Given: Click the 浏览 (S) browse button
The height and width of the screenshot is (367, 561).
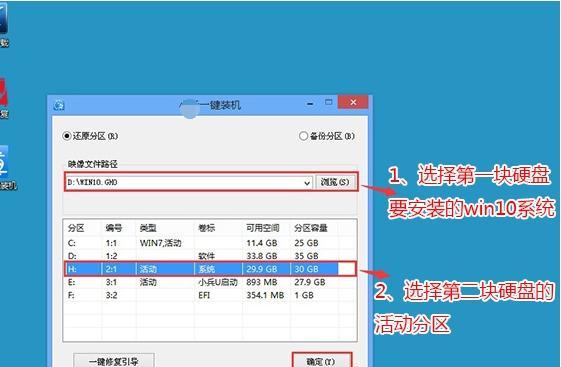Looking at the screenshot, I should pos(335,182).
